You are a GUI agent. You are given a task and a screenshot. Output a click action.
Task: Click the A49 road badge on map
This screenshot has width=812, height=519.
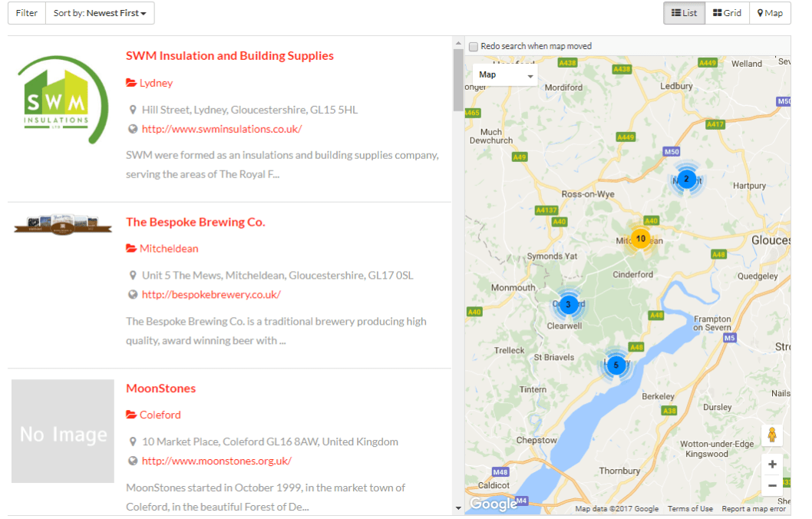pyautogui.click(x=520, y=157)
